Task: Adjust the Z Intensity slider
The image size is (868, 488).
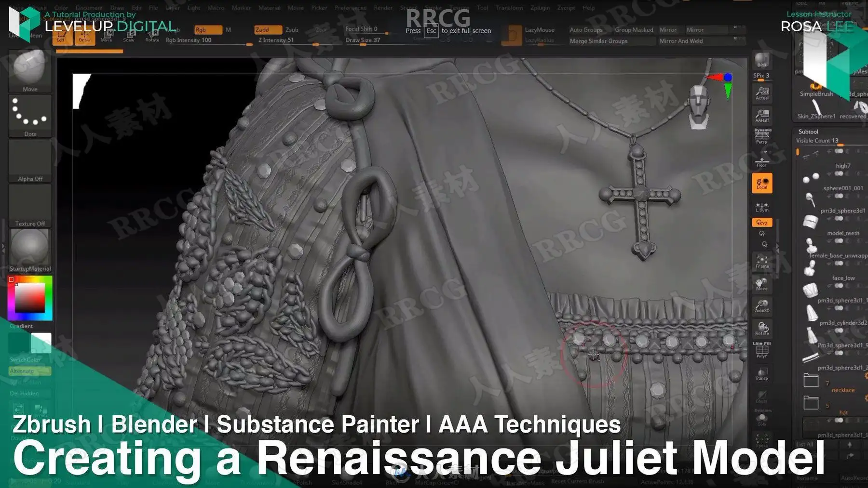Action: 299,41
